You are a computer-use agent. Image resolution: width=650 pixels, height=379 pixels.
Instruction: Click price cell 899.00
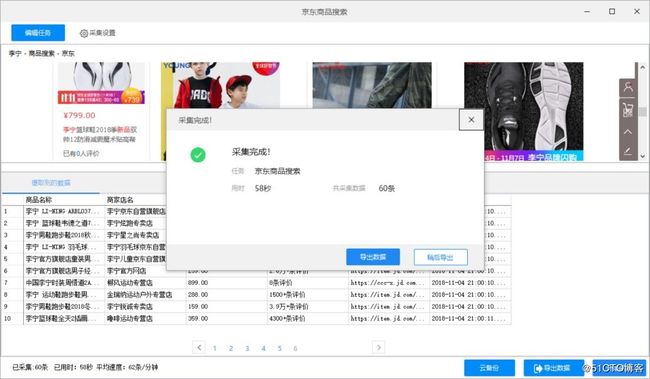coord(226,283)
